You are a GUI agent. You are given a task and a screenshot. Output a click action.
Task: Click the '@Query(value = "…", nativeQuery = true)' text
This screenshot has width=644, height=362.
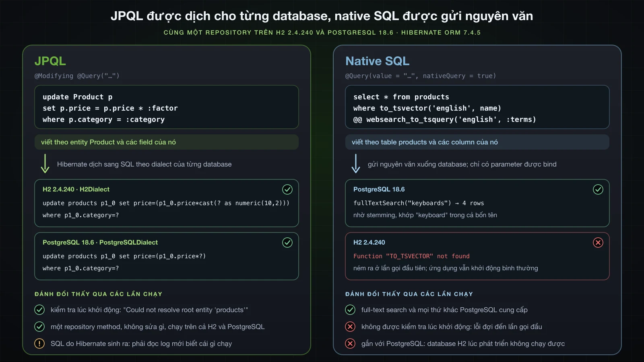[x=421, y=76]
